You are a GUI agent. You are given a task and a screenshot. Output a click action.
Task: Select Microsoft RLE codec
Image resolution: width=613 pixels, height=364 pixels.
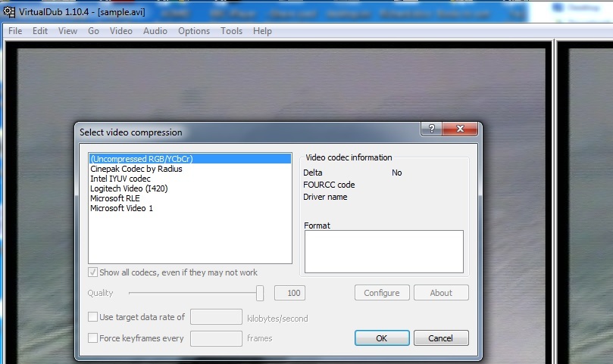point(190,198)
